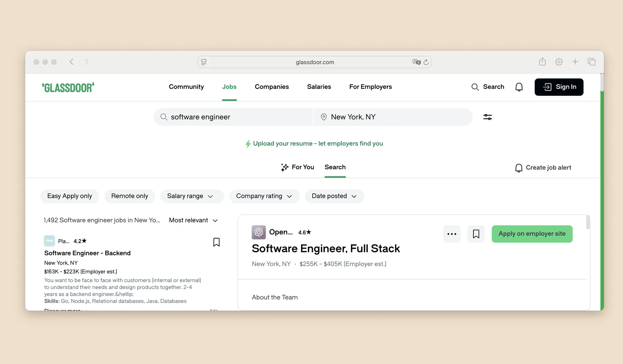Viewport: 623px width, 364px height.
Task: Click the $163K - $223K salary text
Action: coord(81,272)
